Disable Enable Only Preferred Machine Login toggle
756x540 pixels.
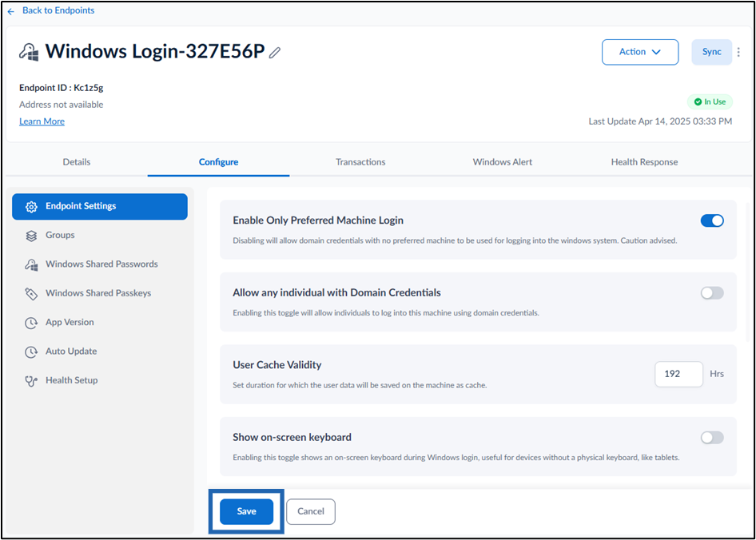tap(712, 220)
